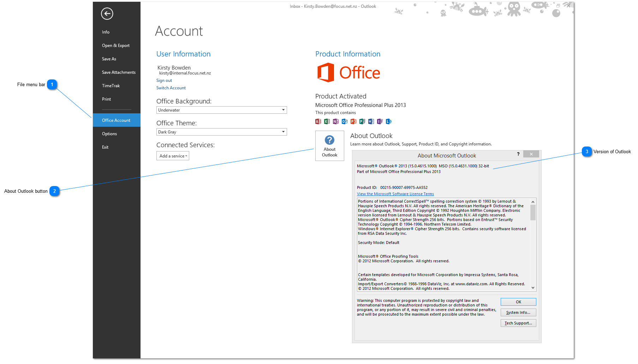
Task: Click the Switch Account link
Action: (171, 88)
